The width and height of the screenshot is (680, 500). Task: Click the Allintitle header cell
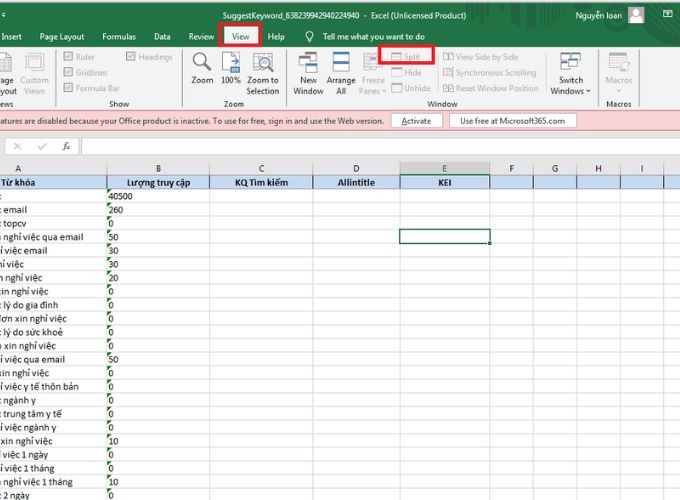click(x=356, y=182)
